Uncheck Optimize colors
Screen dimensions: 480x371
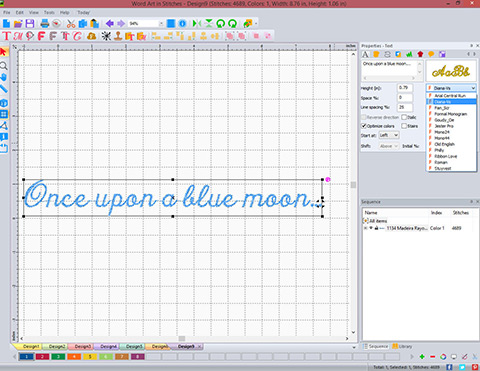[x=364, y=126]
